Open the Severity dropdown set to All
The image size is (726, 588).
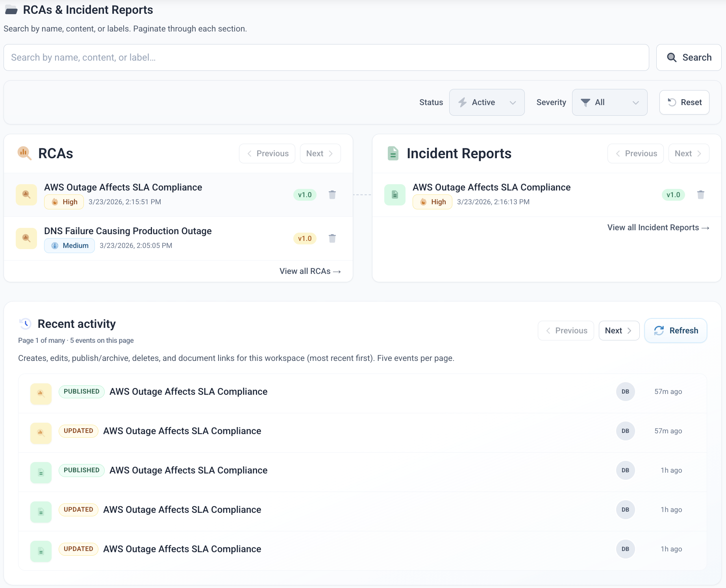(609, 102)
